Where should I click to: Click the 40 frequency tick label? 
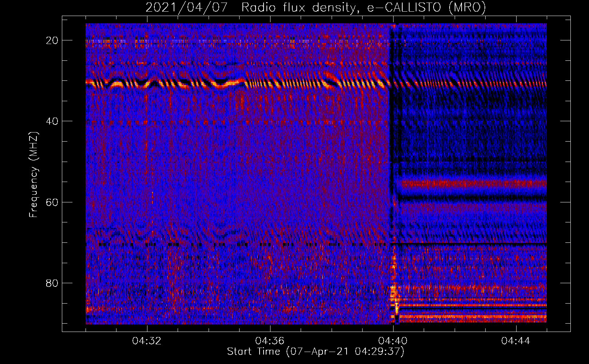[x=52, y=121]
